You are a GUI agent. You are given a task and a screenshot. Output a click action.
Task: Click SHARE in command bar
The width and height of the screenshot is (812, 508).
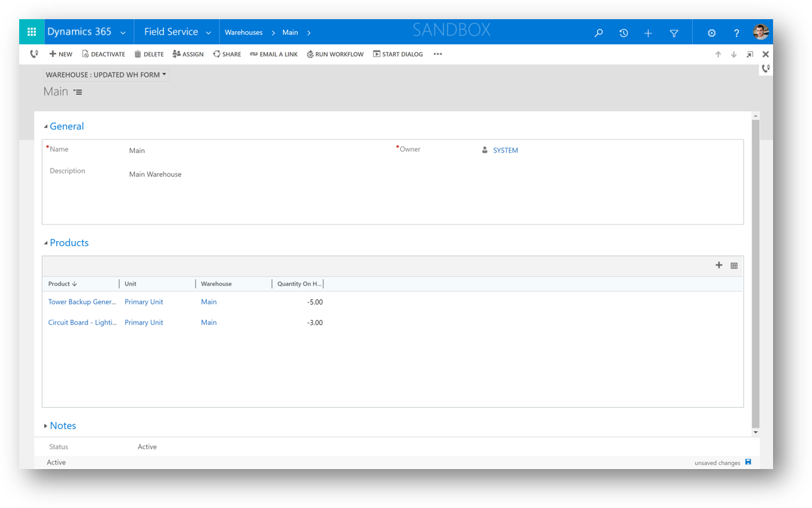(227, 54)
